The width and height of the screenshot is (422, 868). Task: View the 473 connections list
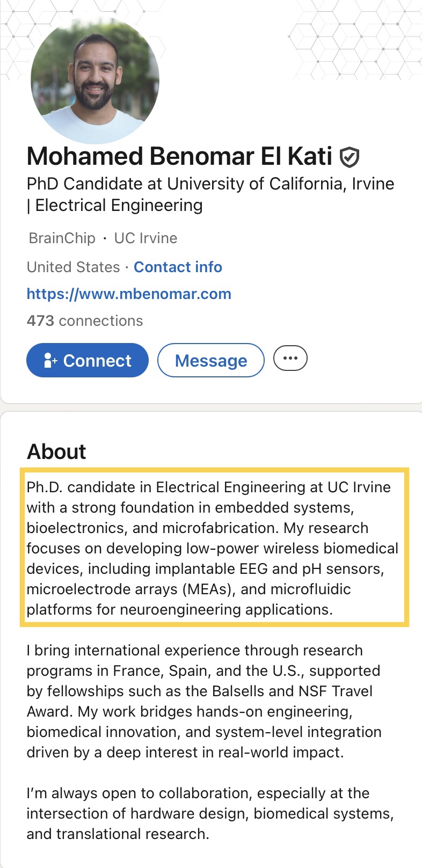click(x=85, y=320)
